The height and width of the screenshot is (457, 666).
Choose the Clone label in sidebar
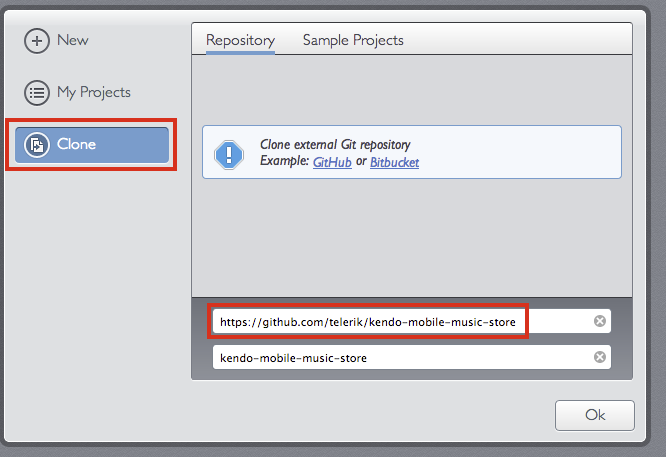(76, 144)
